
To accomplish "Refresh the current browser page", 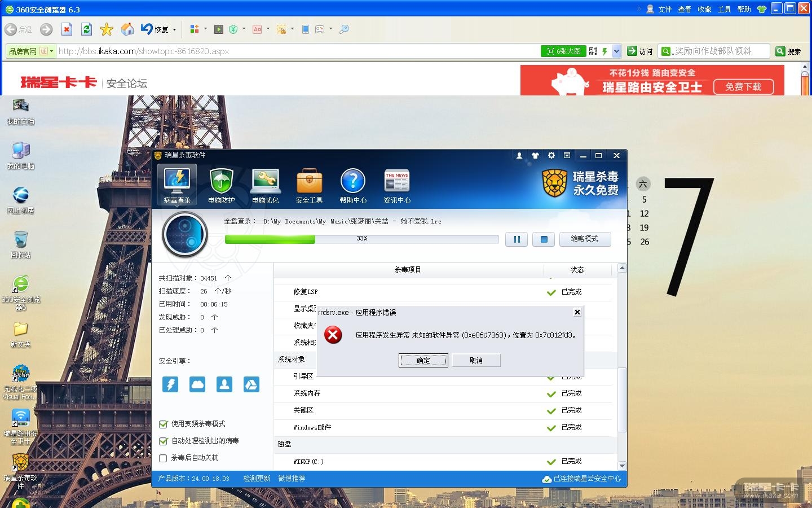I will pyautogui.click(x=86, y=29).
